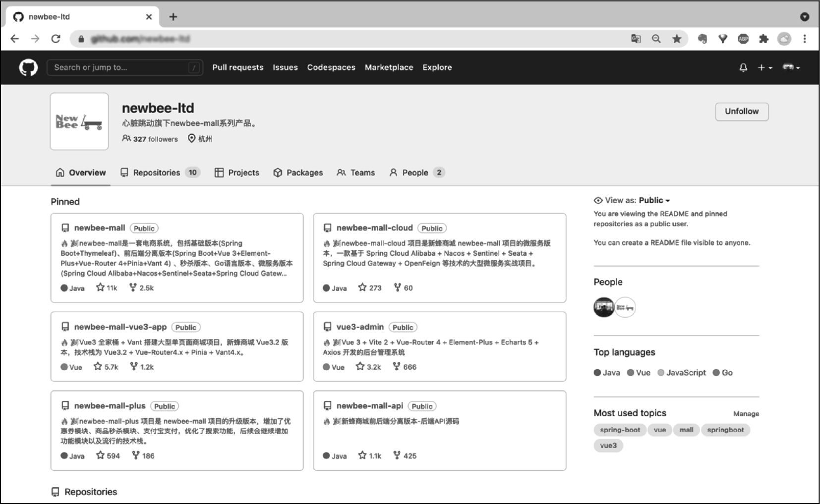Viewport: 820px width, 504px height.
Task: Click newbee-mall-cloud fork count 60
Action: 403,287
